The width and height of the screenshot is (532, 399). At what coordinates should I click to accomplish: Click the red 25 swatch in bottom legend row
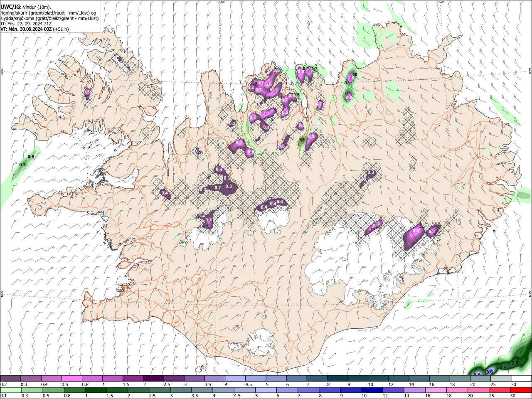[x=500, y=390]
